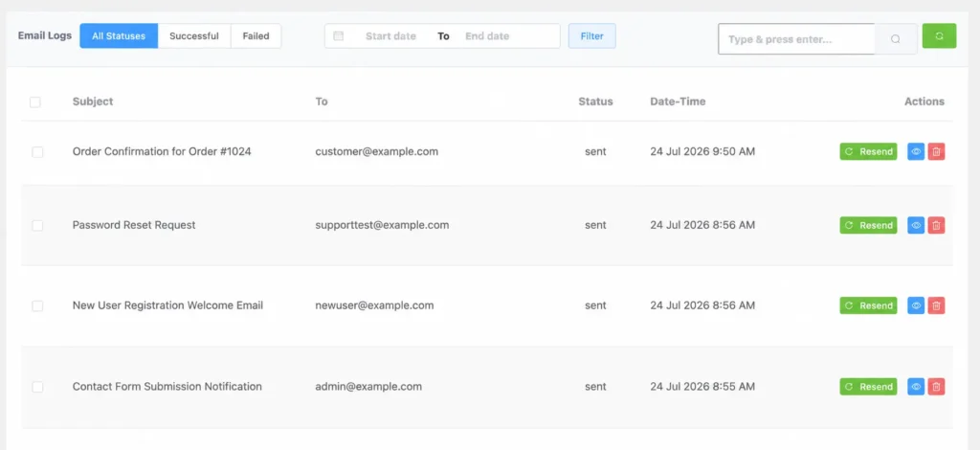Click sent status of Contact Form row
980x450 pixels.
click(x=595, y=386)
